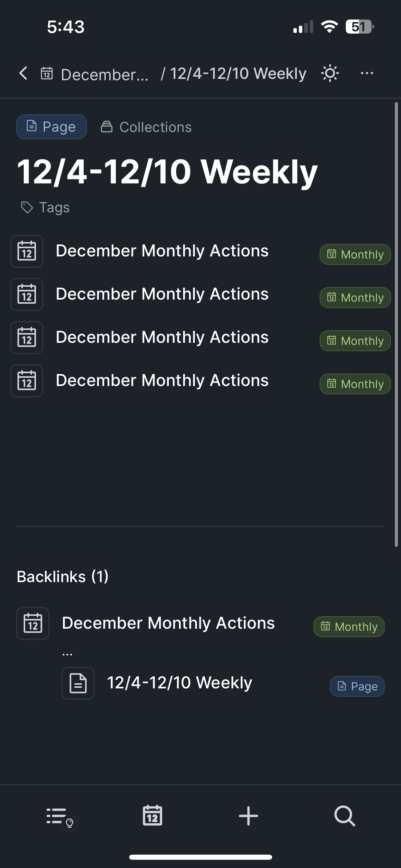The width and height of the screenshot is (401, 868).
Task: Tap the plus icon to create new
Action: tap(248, 816)
